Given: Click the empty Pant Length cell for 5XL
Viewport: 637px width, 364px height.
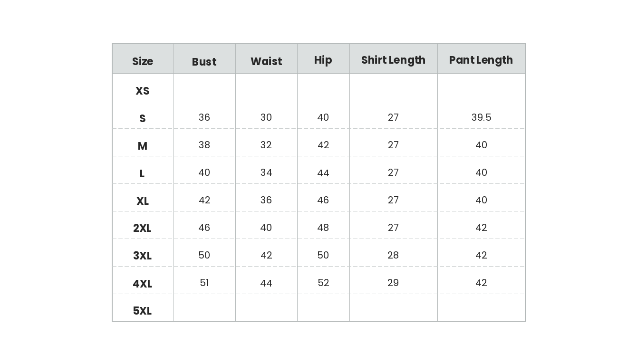Looking at the screenshot, I should [x=481, y=307].
